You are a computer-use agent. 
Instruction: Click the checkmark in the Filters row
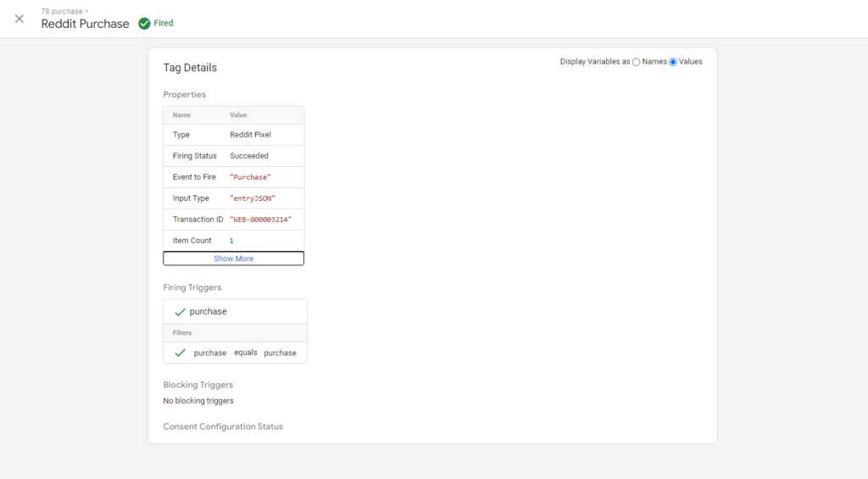[180, 353]
